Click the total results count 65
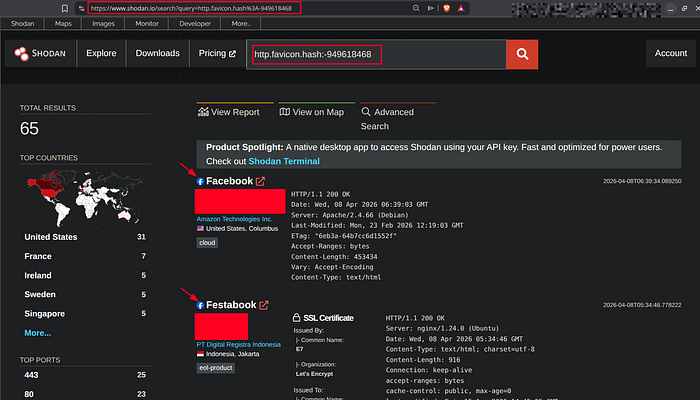700x400 pixels. pos(29,129)
